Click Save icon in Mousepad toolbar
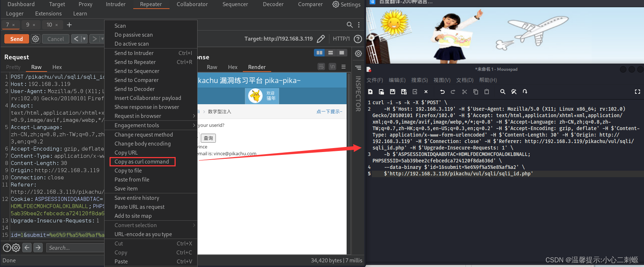The height and width of the screenshot is (267, 644). click(393, 92)
